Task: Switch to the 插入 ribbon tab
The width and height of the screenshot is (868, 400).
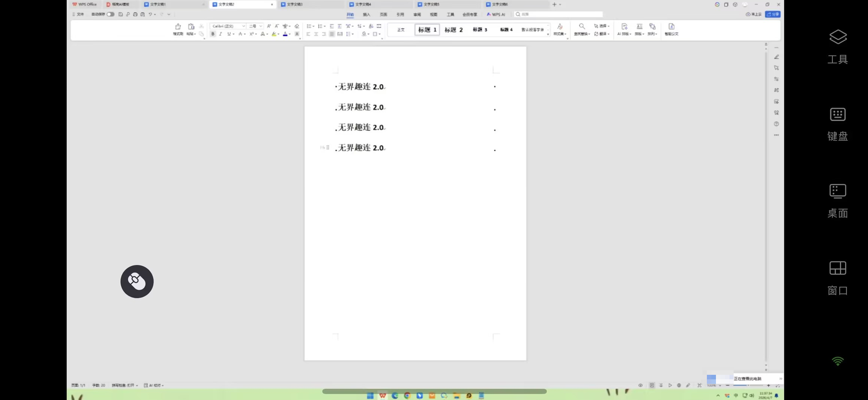Action: [366, 14]
